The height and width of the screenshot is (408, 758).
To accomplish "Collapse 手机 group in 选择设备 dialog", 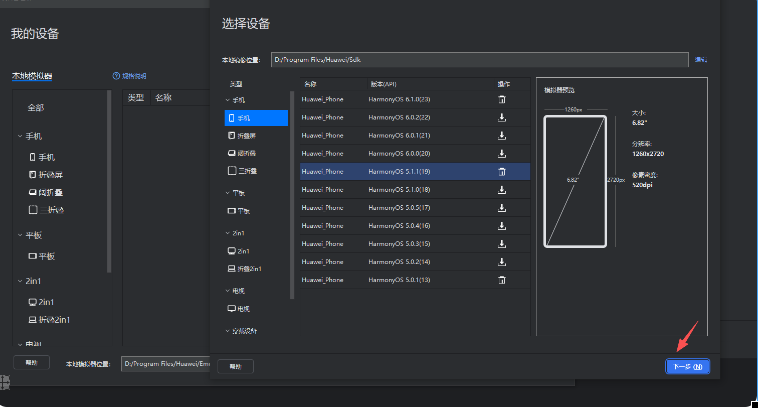I will 228,100.
